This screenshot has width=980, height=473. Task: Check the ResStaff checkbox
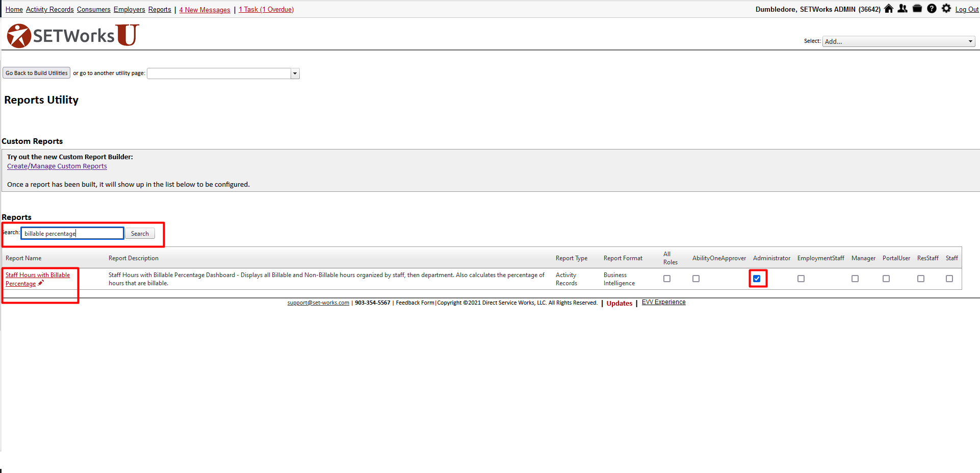(x=921, y=279)
